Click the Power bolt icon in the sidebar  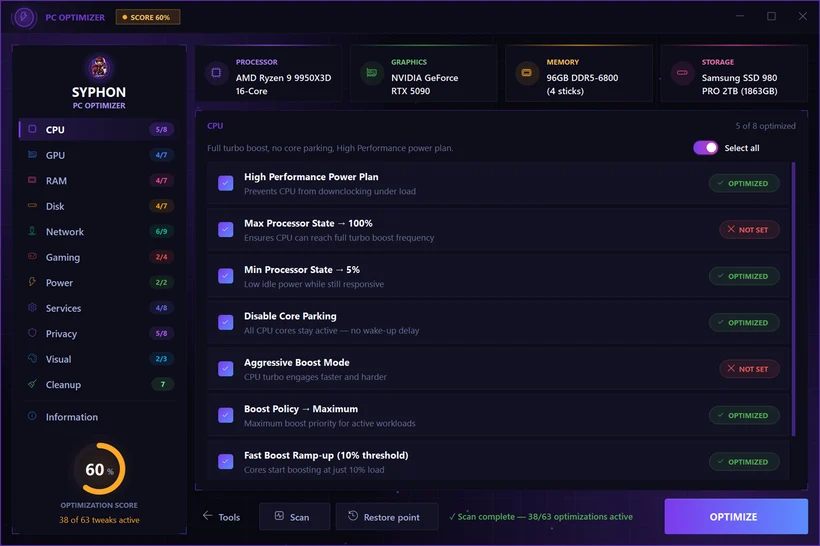pyautogui.click(x=32, y=282)
